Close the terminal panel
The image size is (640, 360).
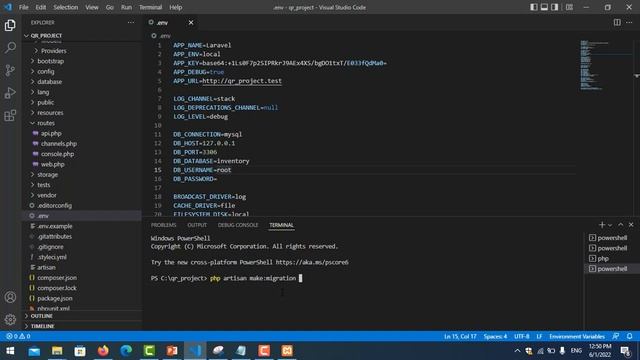pyautogui.click(x=631, y=225)
